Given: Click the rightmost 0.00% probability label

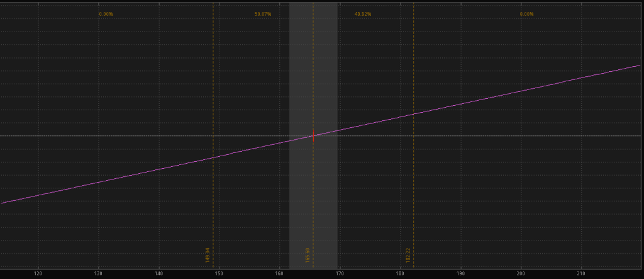Looking at the screenshot, I should pyautogui.click(x=526, y=14).
